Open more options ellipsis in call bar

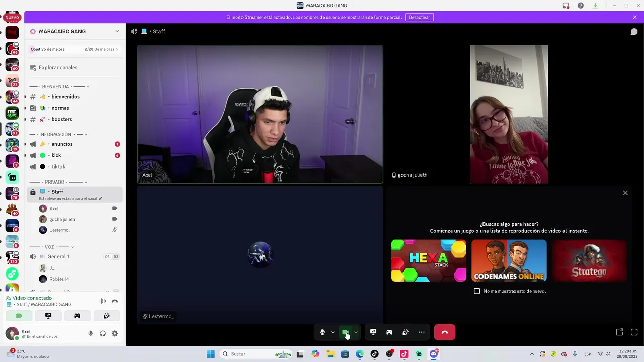(422, 332)
